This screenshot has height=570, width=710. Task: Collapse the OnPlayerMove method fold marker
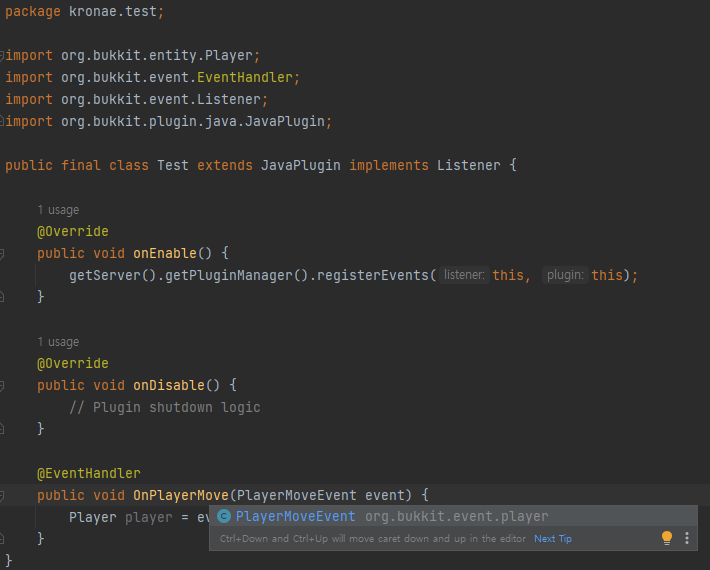click(2, 496)
